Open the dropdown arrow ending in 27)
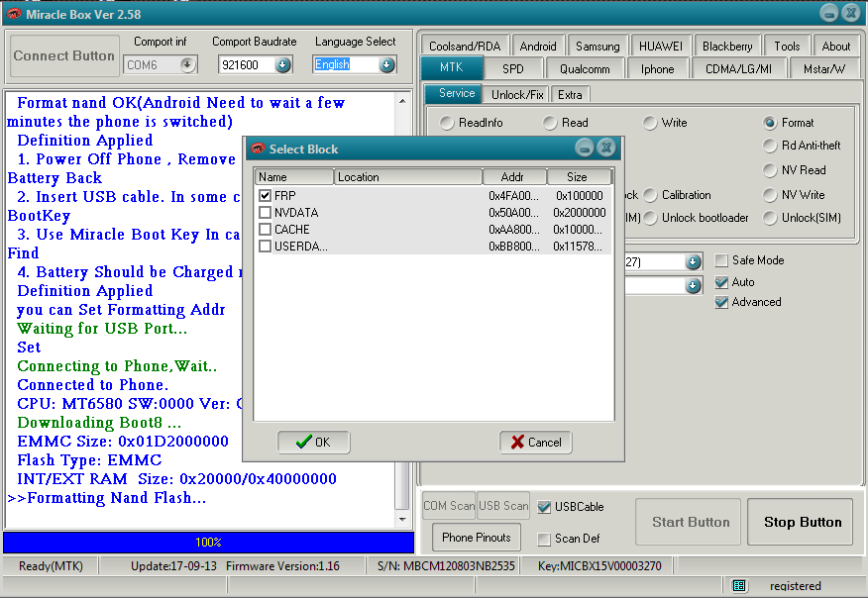Screen dimensions: 868x598 point(693,261)
